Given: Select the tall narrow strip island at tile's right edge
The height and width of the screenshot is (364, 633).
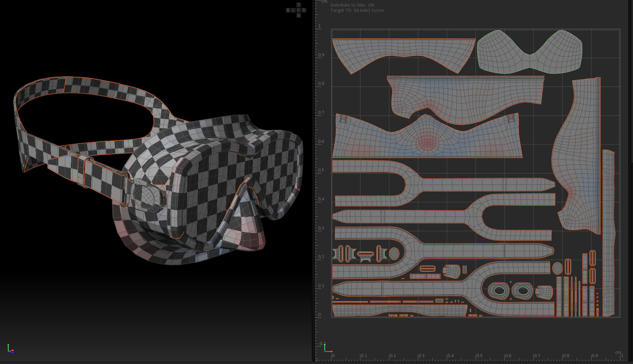Looking at the screenshot, I should (x=609, y=233).
